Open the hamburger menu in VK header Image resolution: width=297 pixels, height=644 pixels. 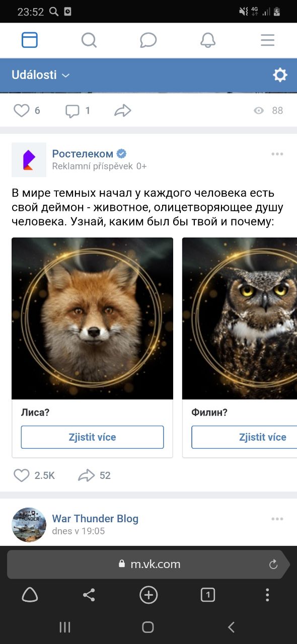coord(267,40)
